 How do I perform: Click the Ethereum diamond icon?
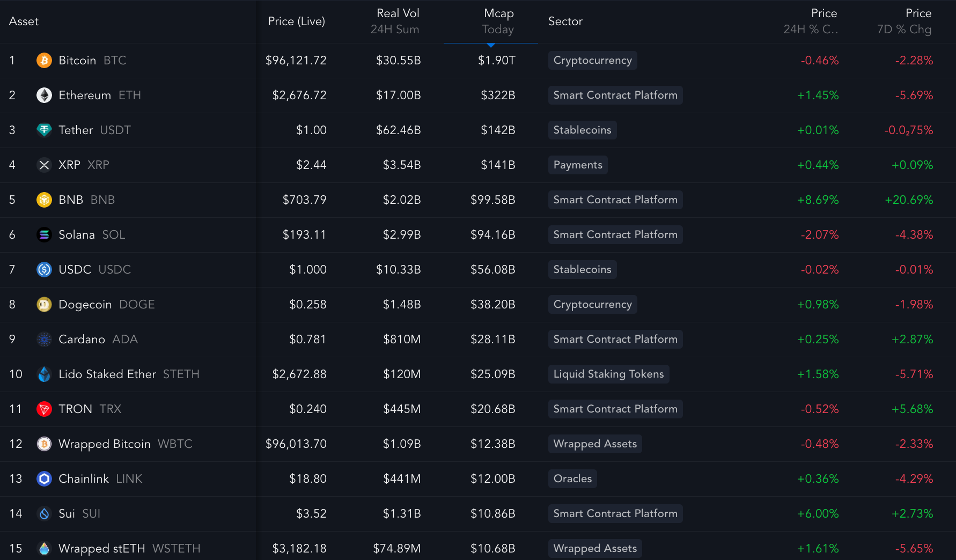pos(44,95)
